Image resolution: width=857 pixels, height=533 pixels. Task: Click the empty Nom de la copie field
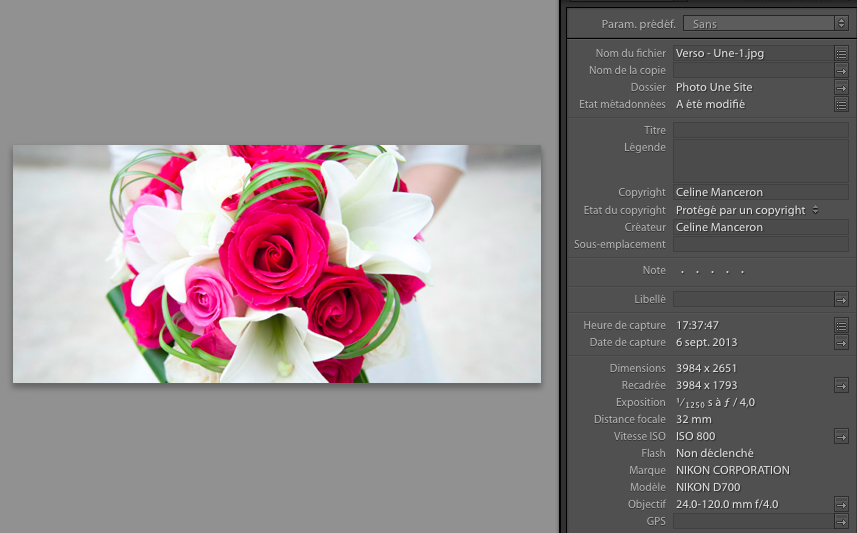[x=753, y=70]
